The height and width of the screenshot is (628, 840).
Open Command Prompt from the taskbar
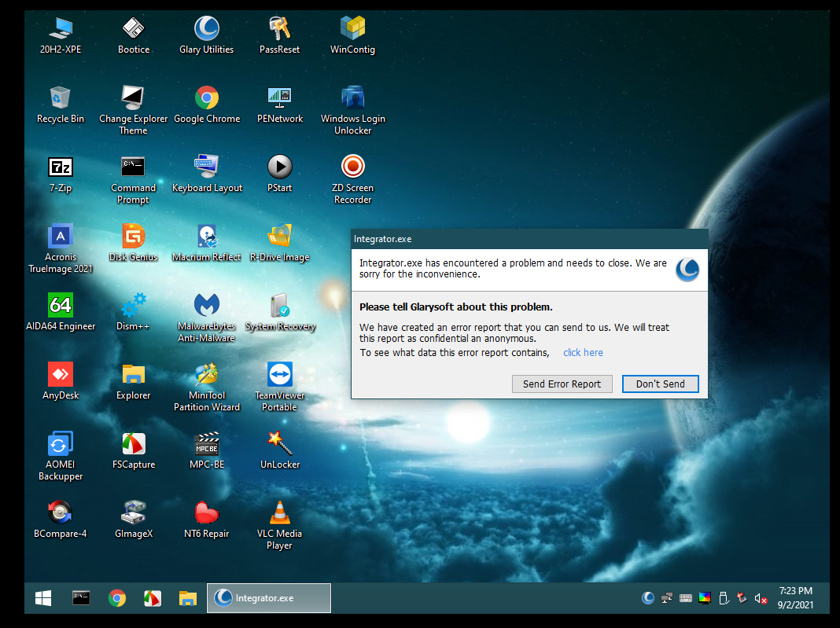coord(81,598)
